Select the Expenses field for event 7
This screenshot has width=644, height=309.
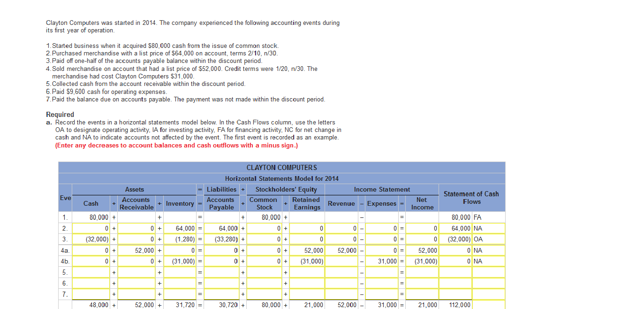click(x=382, y=294)
